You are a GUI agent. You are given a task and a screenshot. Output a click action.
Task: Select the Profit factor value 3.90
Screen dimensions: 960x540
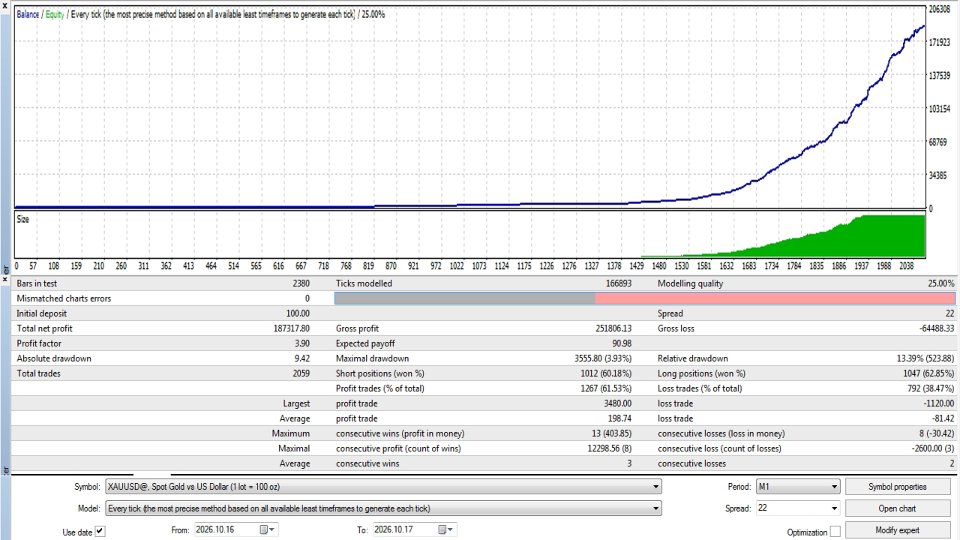coord(302,343)
